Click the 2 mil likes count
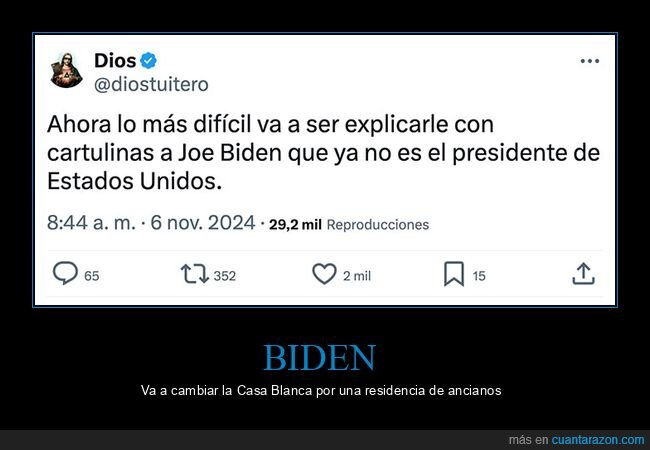The width and height of the screenshot is (650, 450). tap(357, 276)
